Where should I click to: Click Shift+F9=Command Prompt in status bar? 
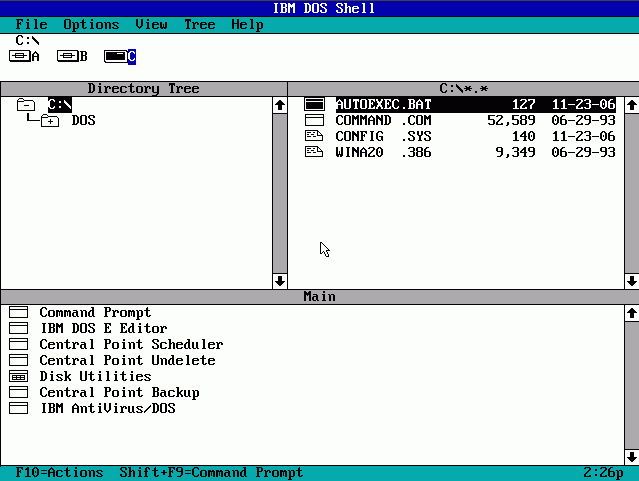point(211,472)
